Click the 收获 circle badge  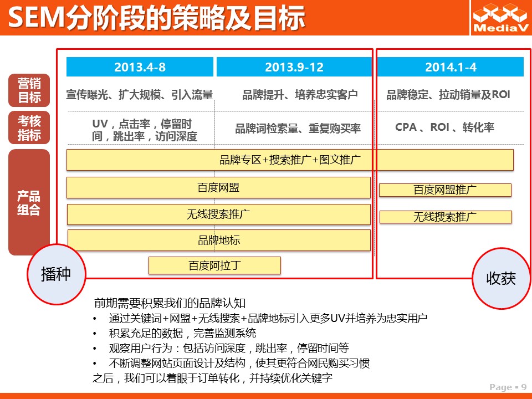click(500, 278)
